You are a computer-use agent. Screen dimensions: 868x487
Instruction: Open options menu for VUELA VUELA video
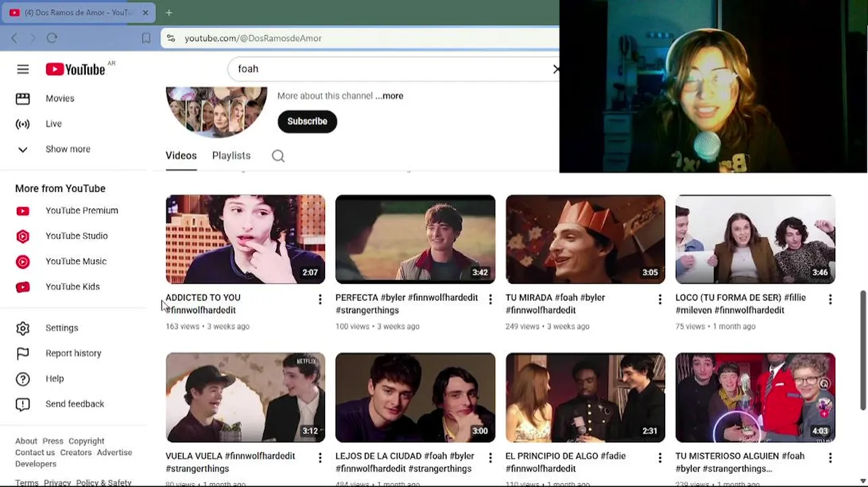[320, 458]
